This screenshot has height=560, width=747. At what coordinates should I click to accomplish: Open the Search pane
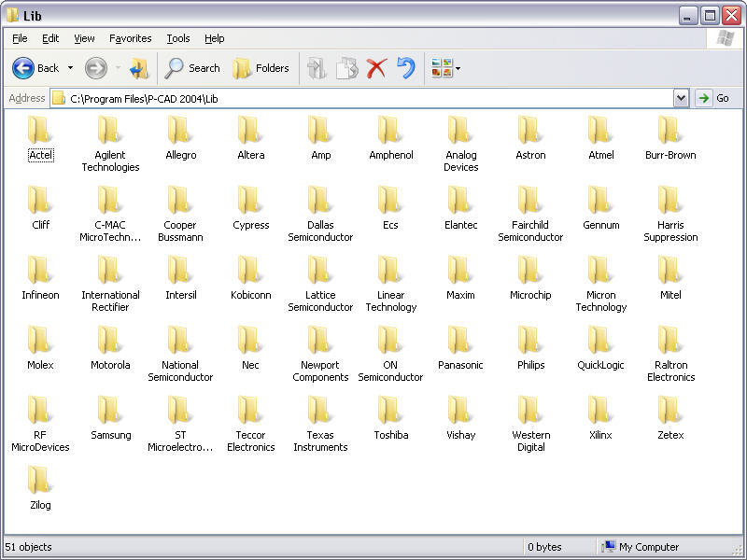[192, 68]
